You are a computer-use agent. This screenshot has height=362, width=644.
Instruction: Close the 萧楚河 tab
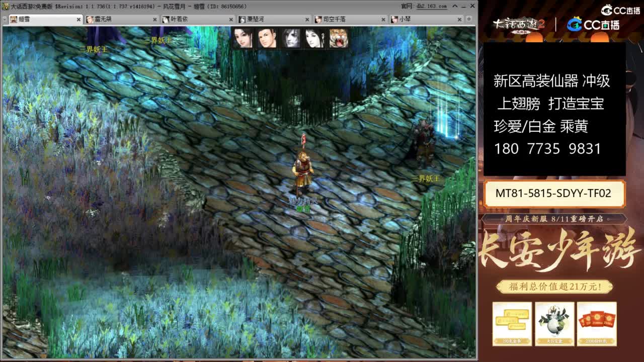tap(308, 20)
